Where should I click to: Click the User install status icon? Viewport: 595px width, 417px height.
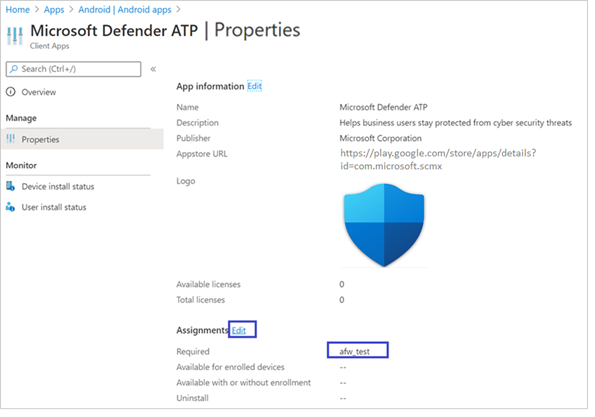[10, 207]
